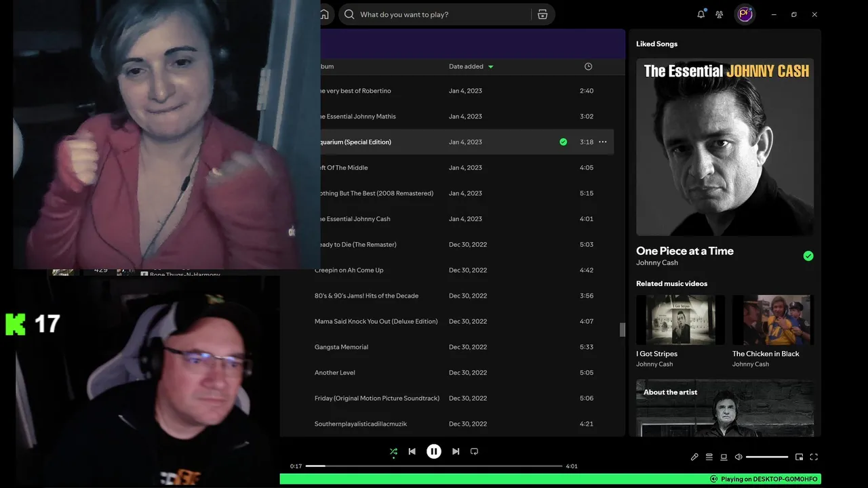Click the search magnifier icon
Viewport: 868px width, 488px height.
click(x=349, y=14)
